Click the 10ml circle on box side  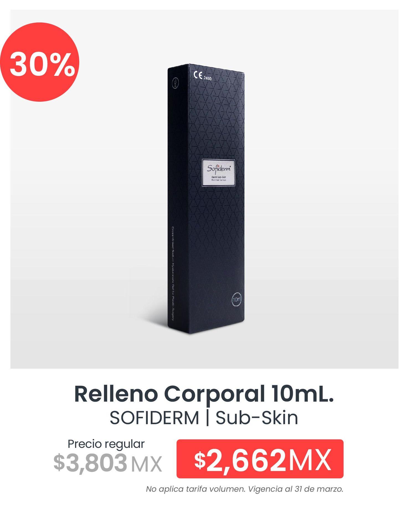175,83
